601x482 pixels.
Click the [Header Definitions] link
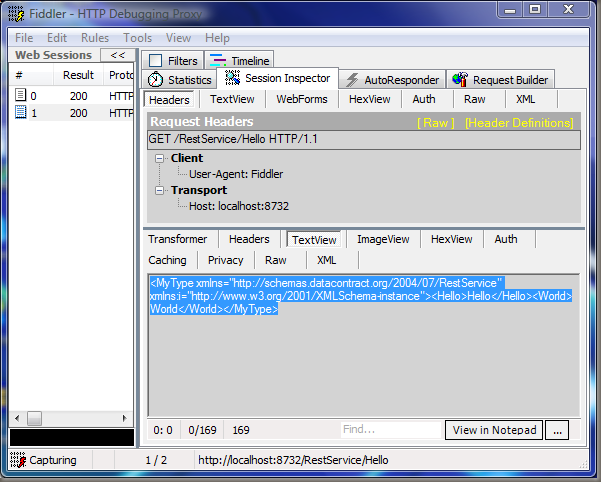(x=519, y=123)
